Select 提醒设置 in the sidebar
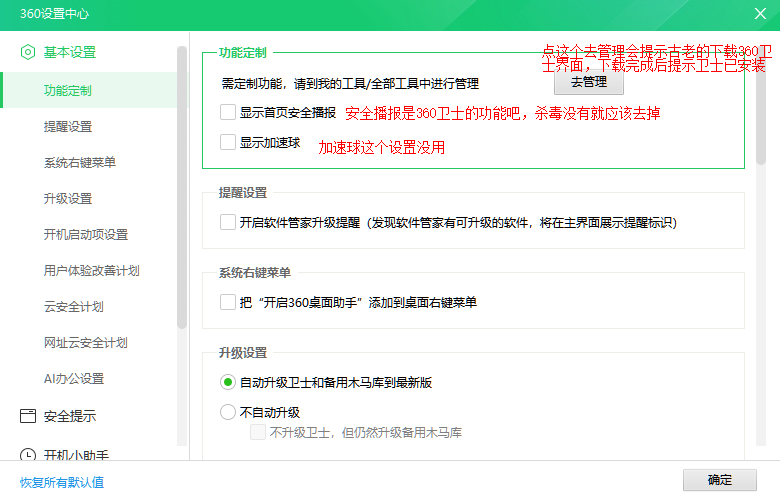The height and width of the screenshot is (500, 780). tap(68, 127)
